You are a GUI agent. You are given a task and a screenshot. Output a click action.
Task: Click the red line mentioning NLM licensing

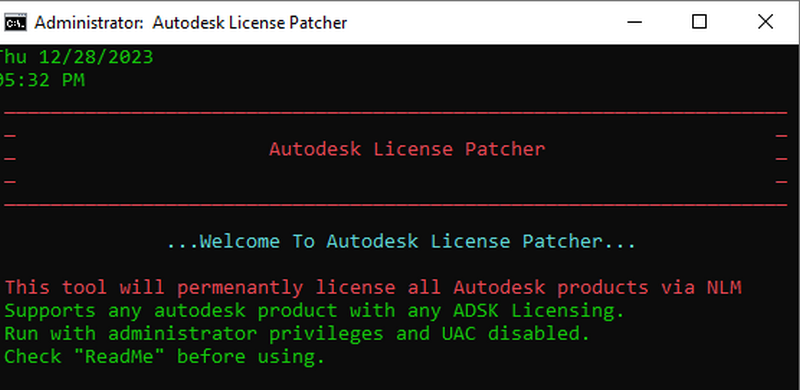click(373, 287)
